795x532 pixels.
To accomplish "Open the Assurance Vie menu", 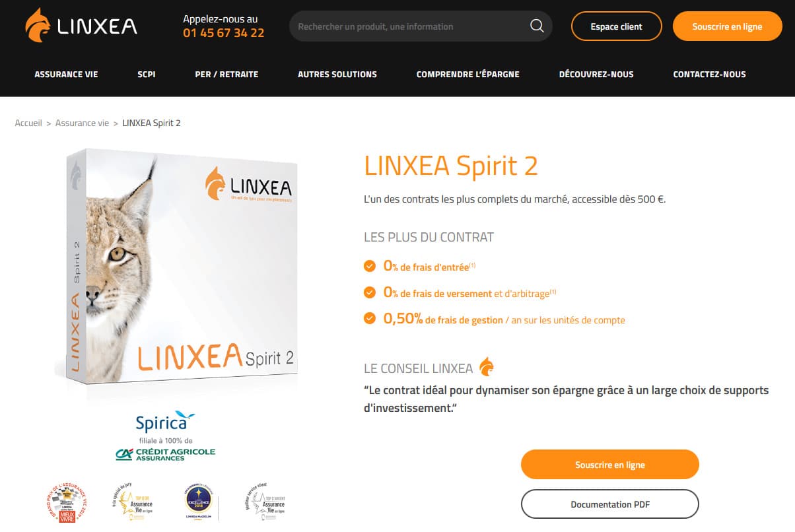I will click(66, 75).
